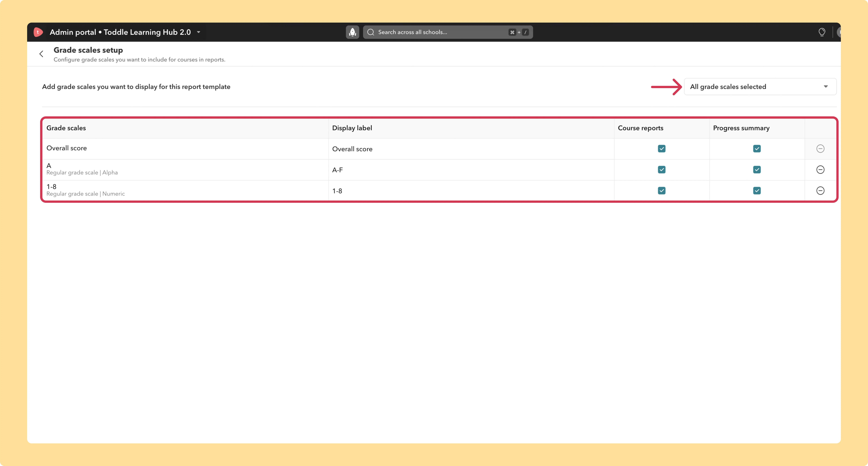Go back using the left arrow
Viewport: 868px width, 466px height.
coord(41,54)
